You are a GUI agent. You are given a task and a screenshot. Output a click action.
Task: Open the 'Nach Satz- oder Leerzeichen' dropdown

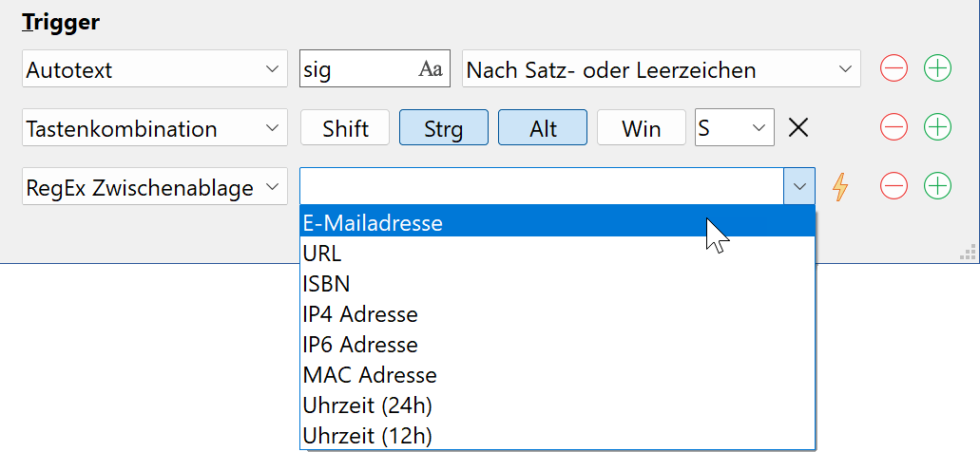662,68
